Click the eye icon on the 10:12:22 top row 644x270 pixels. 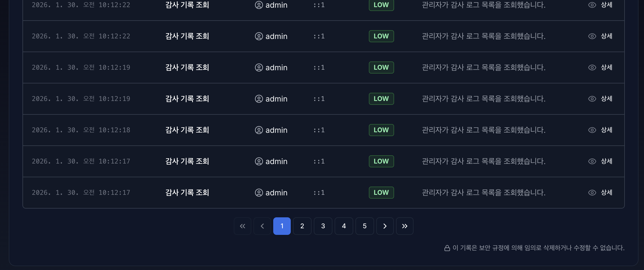click(x=592, y=5)
